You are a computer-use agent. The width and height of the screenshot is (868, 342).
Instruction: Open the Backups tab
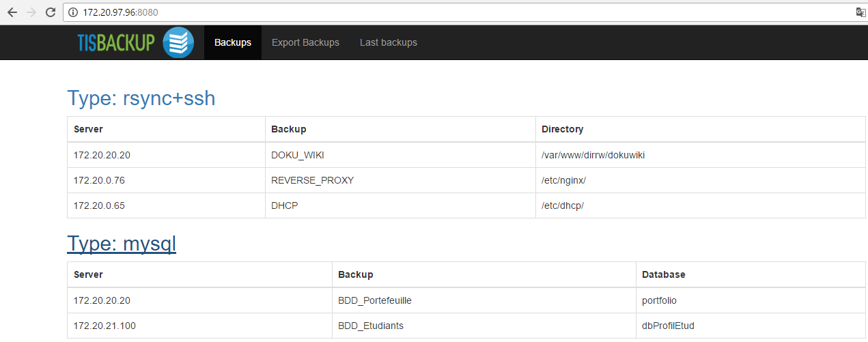point(232,42)
